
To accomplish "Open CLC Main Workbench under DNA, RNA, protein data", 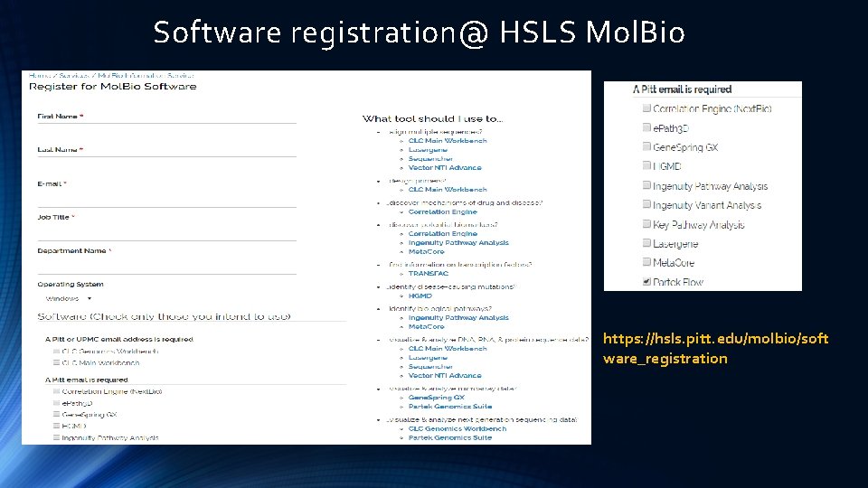I will pyautogui.click(x=448, y=349).
